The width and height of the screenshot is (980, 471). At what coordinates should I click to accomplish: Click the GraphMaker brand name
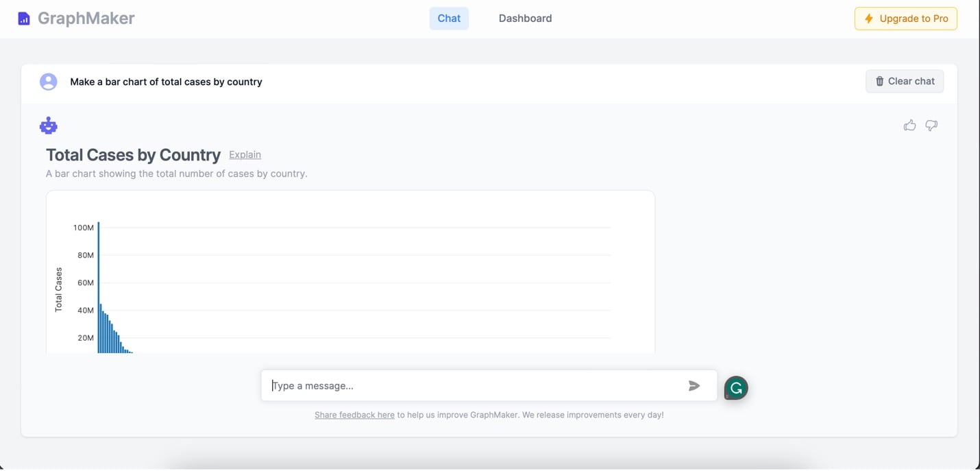[86, 19]
